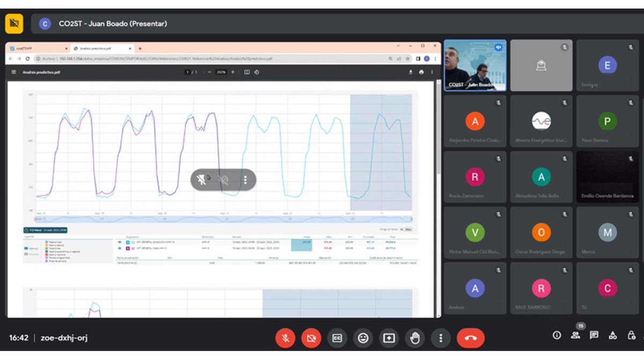Open the emoji reactions panel
Image resolution: width=644 pixels, height=362 pixels.
coord(363,338)
